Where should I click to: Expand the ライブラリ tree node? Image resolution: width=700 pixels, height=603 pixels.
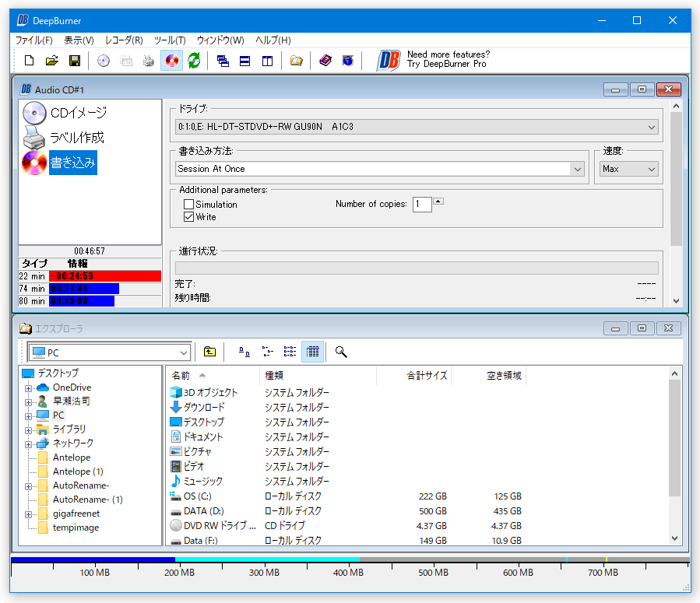tap(28, 430)
